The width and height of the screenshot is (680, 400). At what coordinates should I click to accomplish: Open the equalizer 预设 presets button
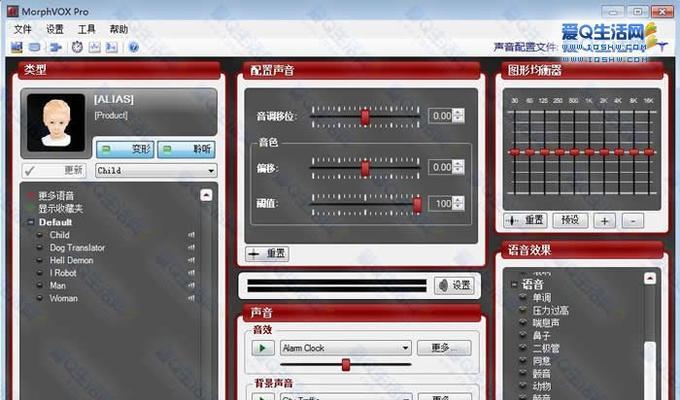pos(570,220)
